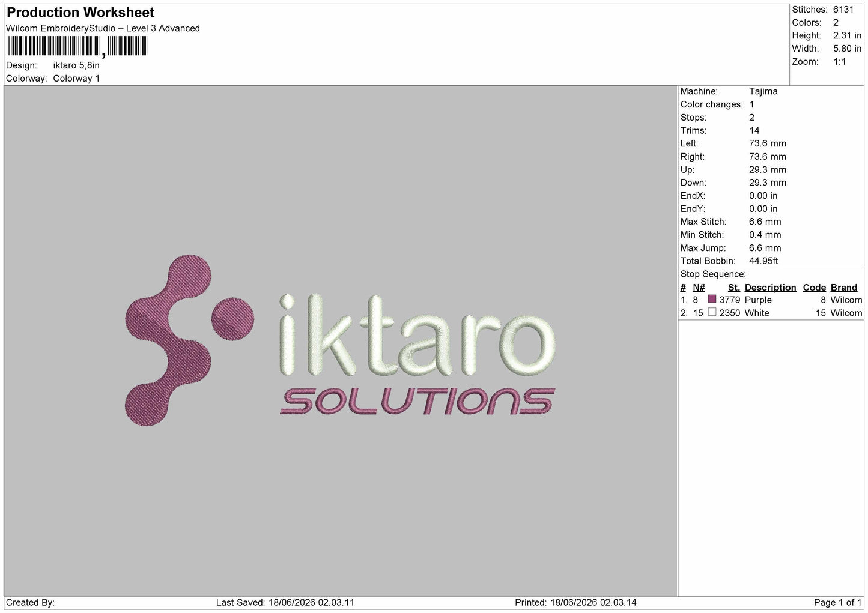Click the 'Stop Sequence:' label
The image size is (868, 613).
coord(713,274)
